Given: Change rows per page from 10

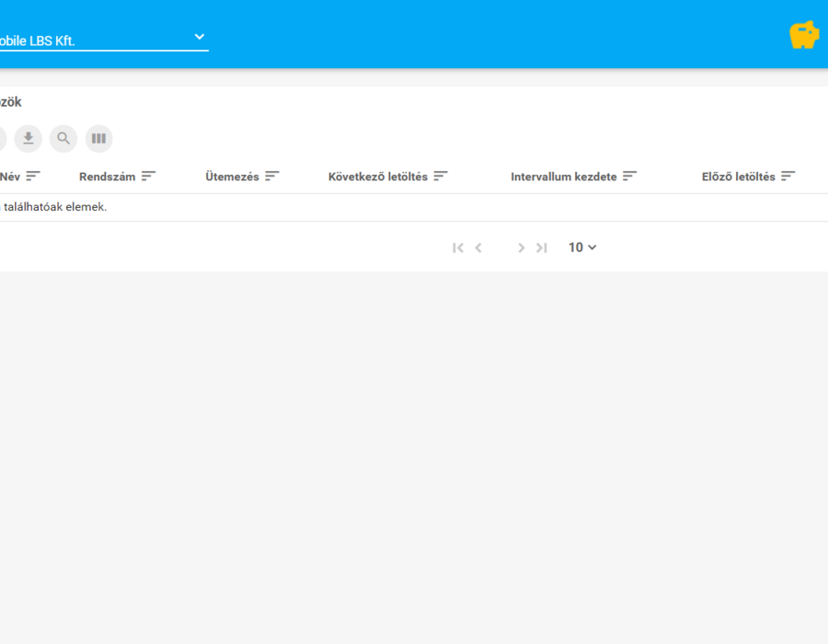Looking at the screenshot, I should pos(582,247).
